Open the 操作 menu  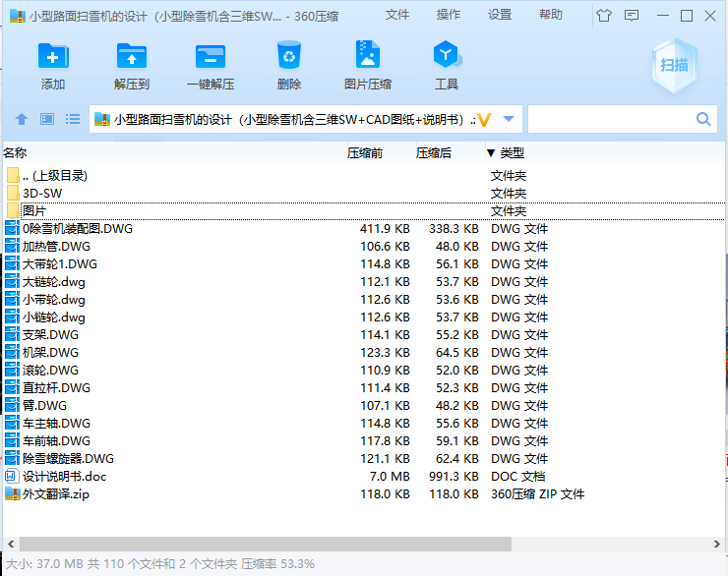point(449,15)
